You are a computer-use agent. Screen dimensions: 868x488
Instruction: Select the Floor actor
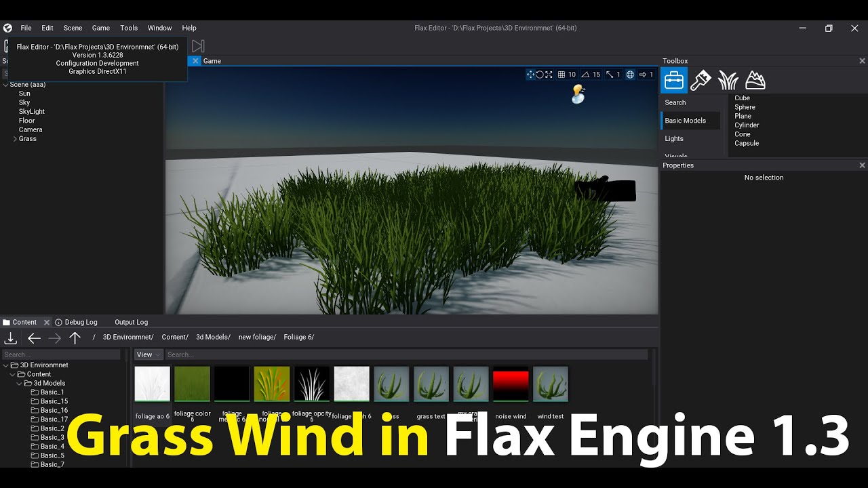[x=26, y=121]
